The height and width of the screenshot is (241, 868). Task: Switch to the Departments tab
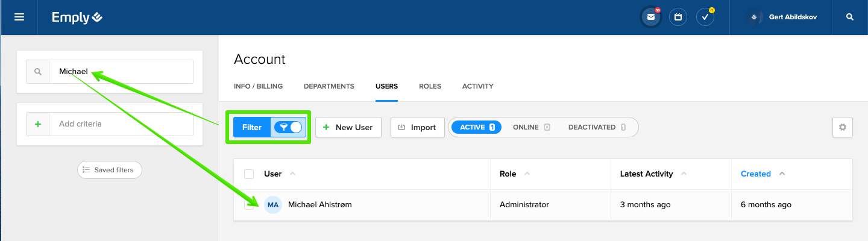(x=329, y=86)
